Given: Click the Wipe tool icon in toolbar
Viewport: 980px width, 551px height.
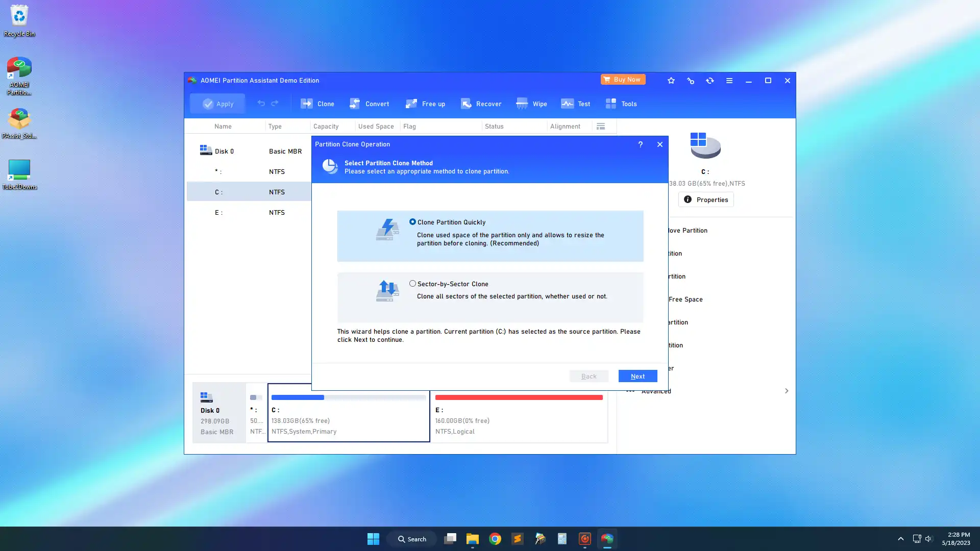Looking at the screenshot, I should pyautogui.click(x=522, y=104).
